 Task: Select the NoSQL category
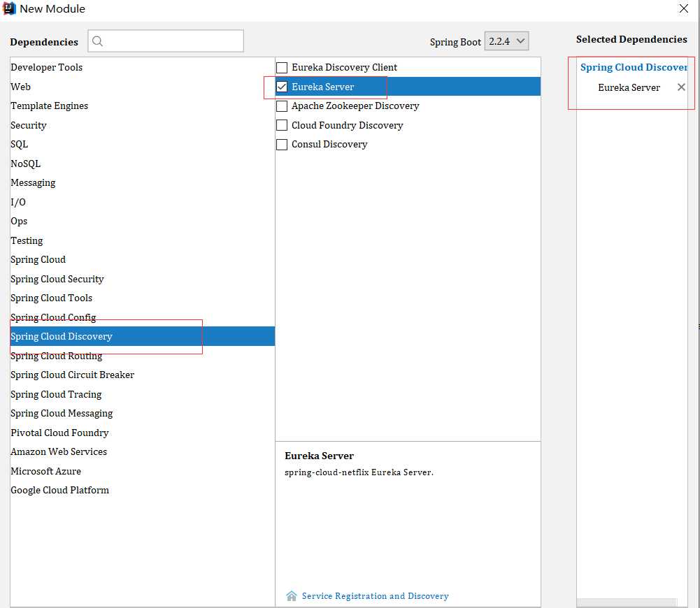tap(143, 164)
